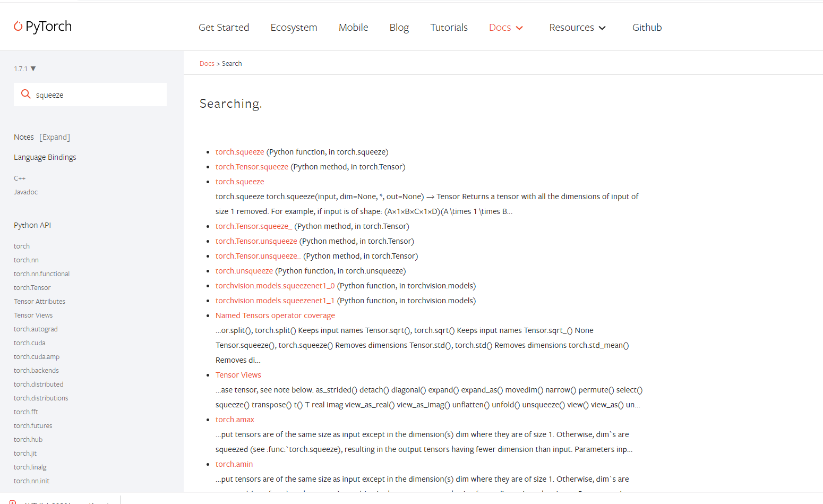Open torchvision.models.squeezenet1_0 result

click(275, 286)
